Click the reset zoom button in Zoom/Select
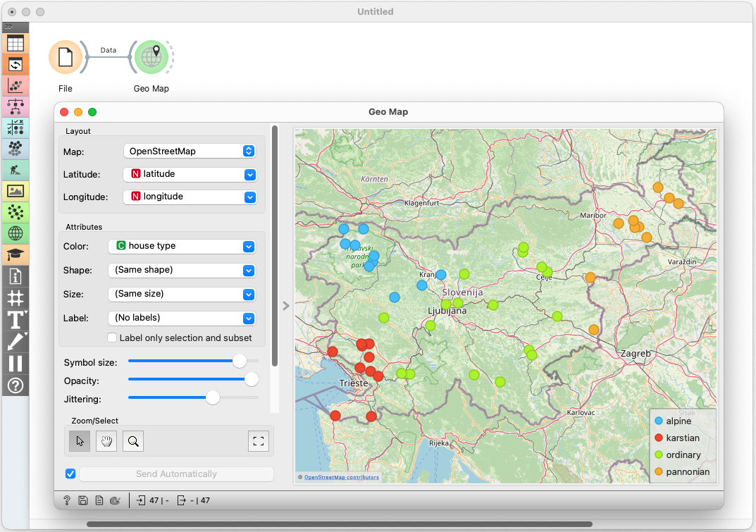756x532 pixels. 259,441
